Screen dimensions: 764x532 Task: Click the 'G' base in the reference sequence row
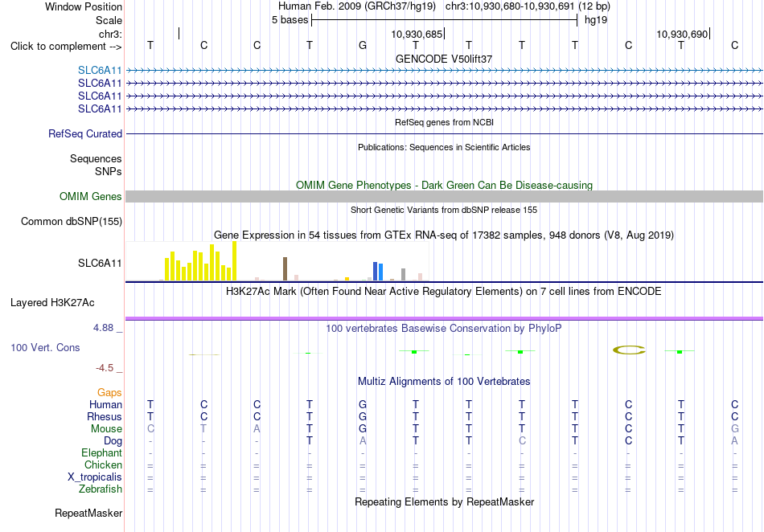[x=363, y=46]
